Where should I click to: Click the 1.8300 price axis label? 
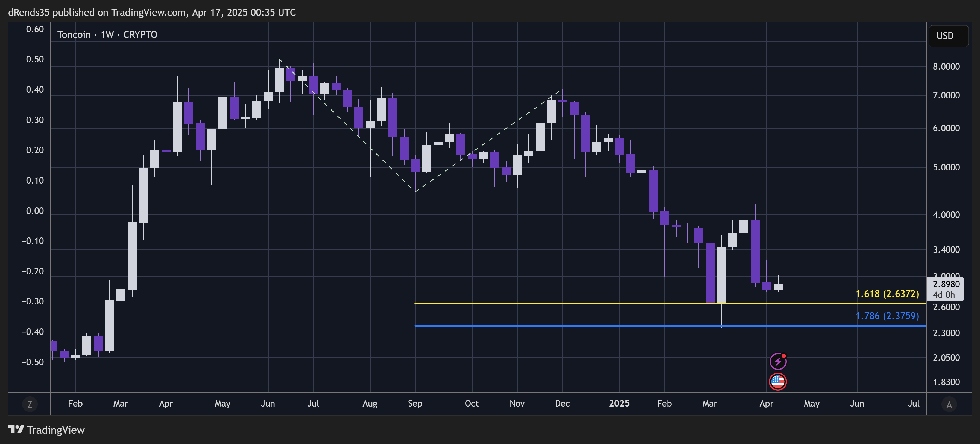(946, 382)
